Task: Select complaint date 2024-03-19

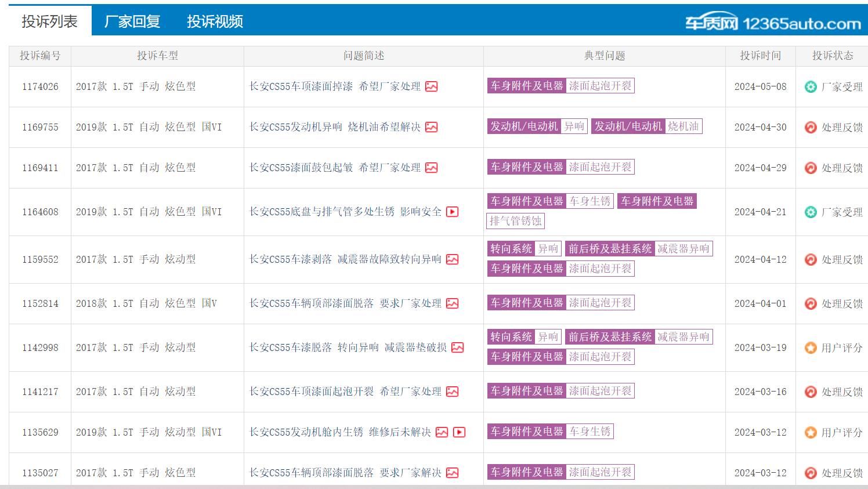Action: (x=760, y=347)
